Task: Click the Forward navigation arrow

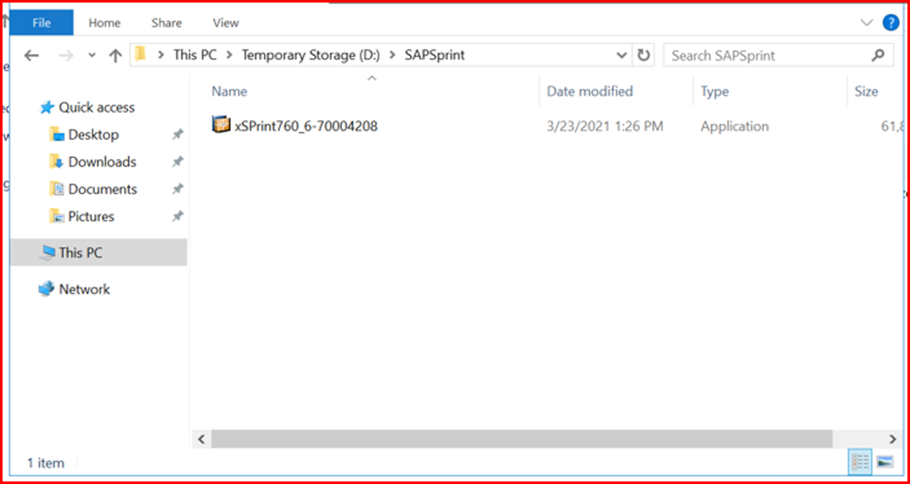Action: click(x=66, y=56)
